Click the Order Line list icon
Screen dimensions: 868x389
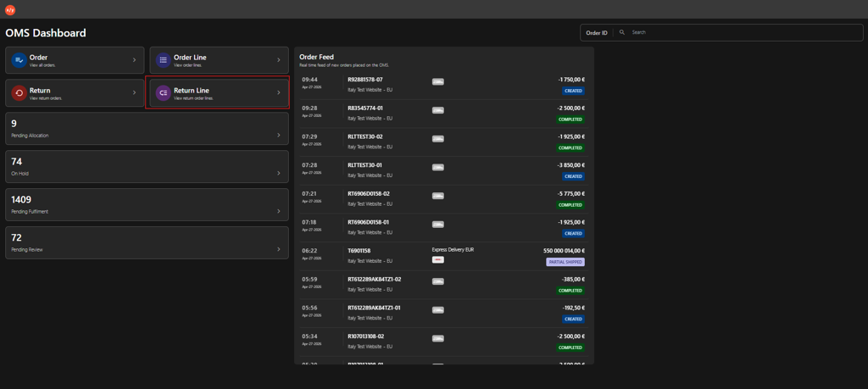(163, 60)
